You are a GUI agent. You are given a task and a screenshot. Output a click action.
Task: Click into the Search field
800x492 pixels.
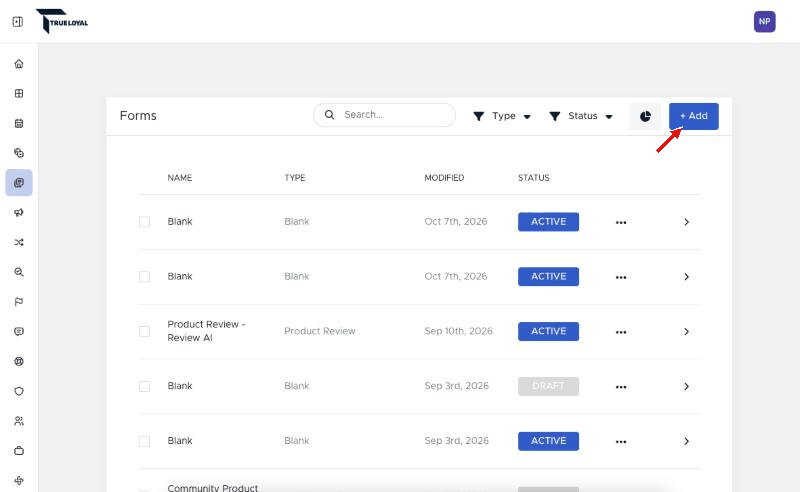384,115
